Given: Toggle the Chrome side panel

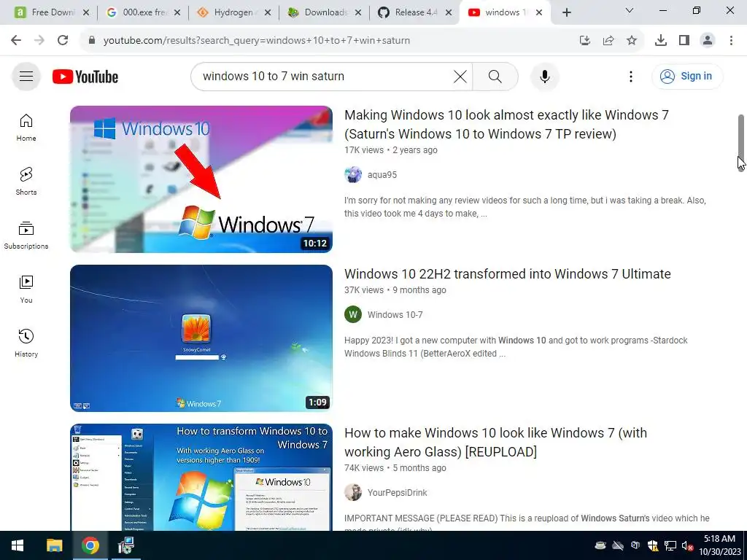Looking at the screenshot, I should click(x=684, y=41).
